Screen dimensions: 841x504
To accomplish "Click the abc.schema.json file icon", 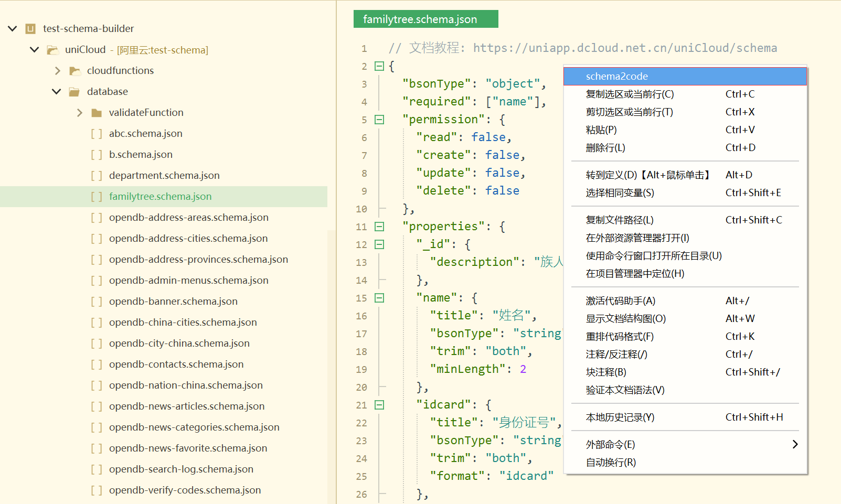I will (97, 134).
